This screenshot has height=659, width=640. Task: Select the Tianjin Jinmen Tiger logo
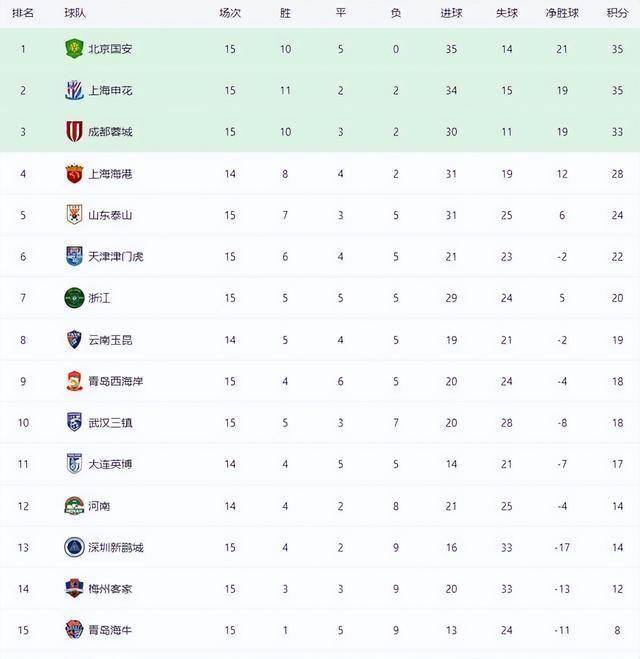74,256
